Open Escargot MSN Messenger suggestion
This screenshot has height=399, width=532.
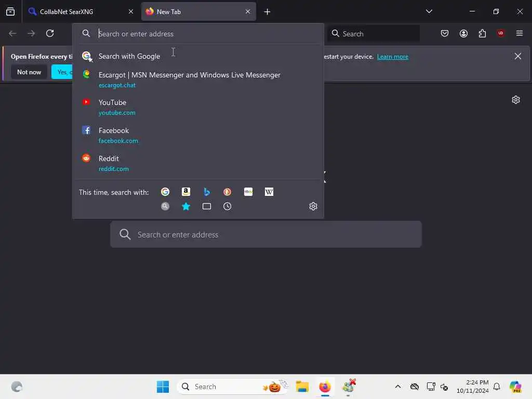(198, 79)
